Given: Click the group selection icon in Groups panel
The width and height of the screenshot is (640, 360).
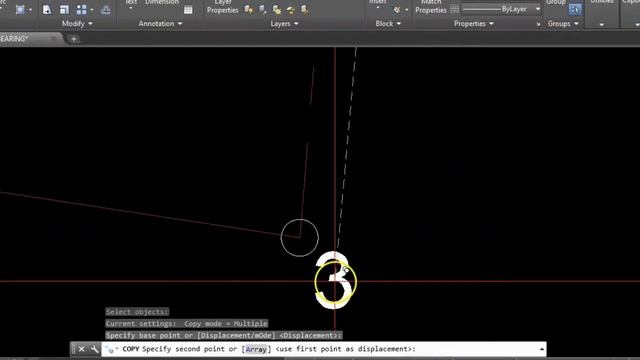Looking at the screenshot, I should click(575, 9).
